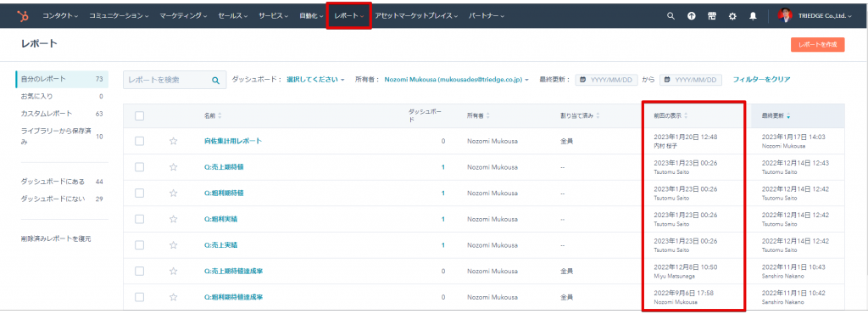Select お気に入り in sidebar
Screen dimensions: 868x314
click(62, 97)
